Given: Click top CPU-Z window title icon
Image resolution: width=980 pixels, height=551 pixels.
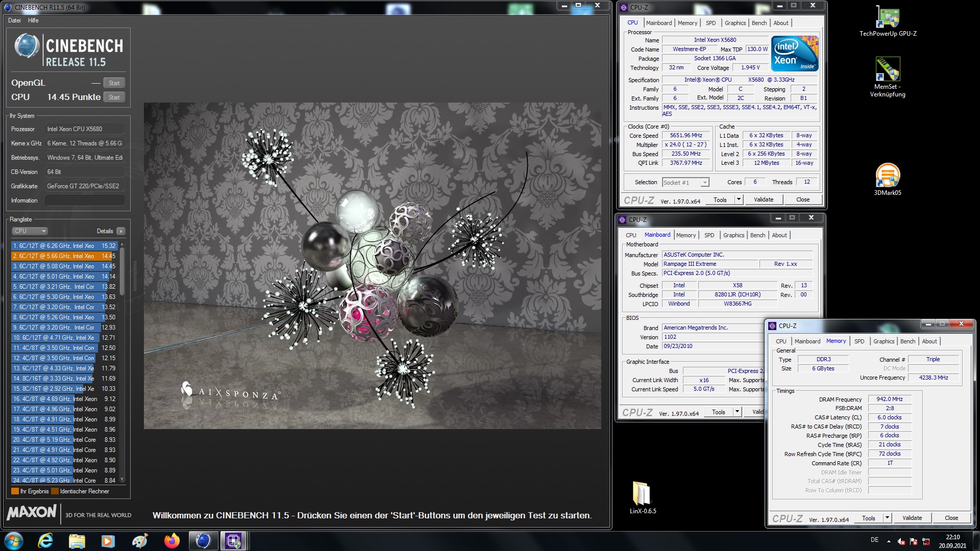Looking at the screenshot, I should (x=624, y=7).
